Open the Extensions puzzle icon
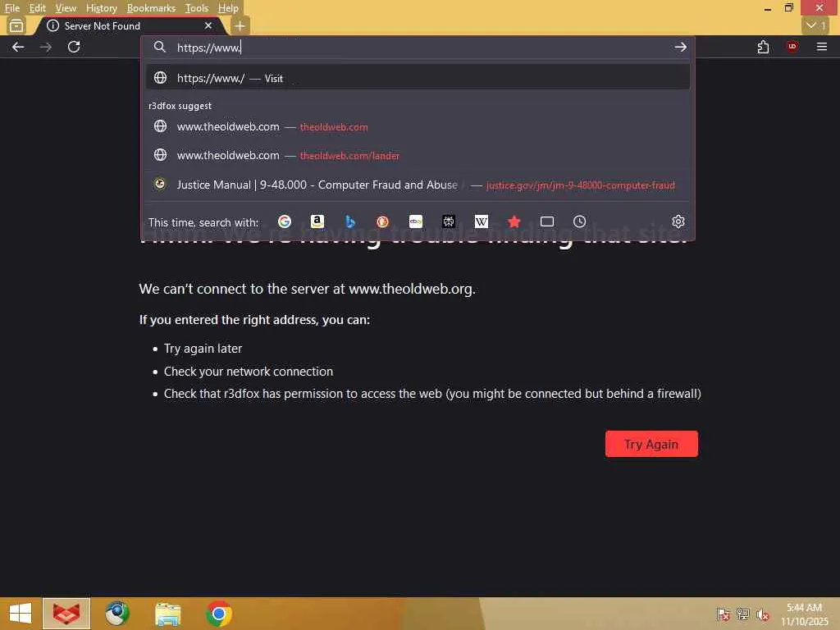 (x=764, y=47)
